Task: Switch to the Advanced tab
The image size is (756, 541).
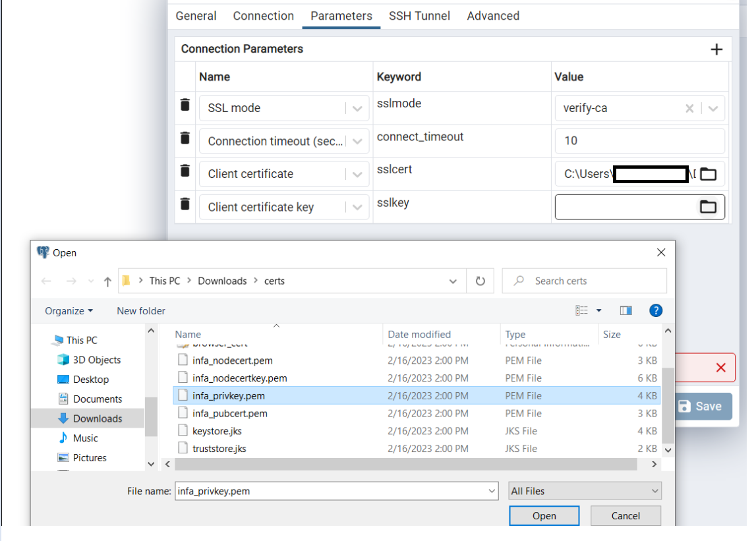Action: point(493,16)
